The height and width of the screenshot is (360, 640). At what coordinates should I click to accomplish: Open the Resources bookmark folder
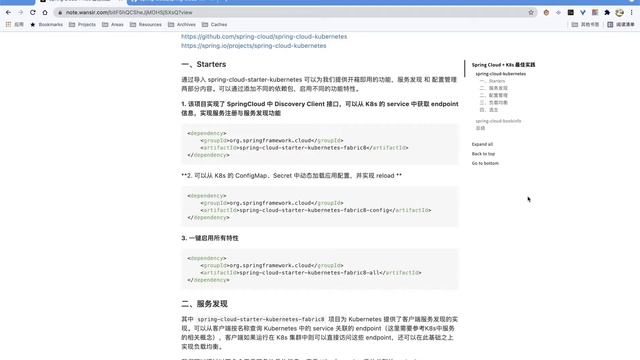coord(146,24)
